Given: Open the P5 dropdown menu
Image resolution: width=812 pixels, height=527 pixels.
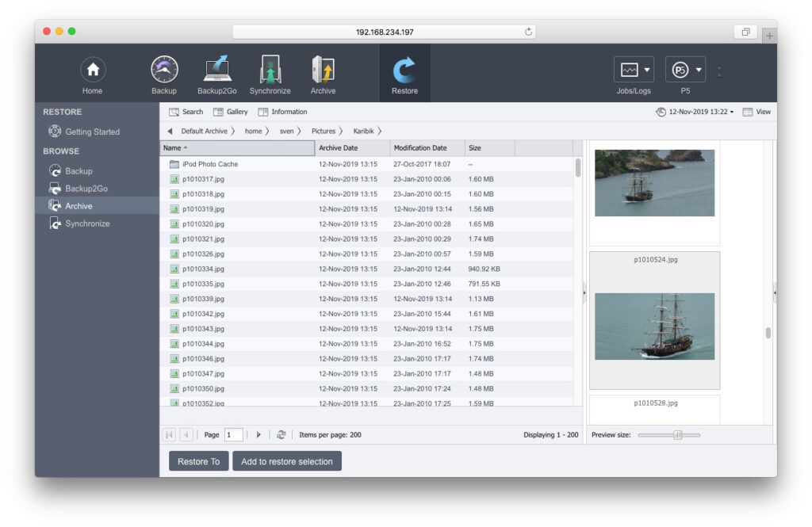Looking at the screenshot, I should 685,71.
